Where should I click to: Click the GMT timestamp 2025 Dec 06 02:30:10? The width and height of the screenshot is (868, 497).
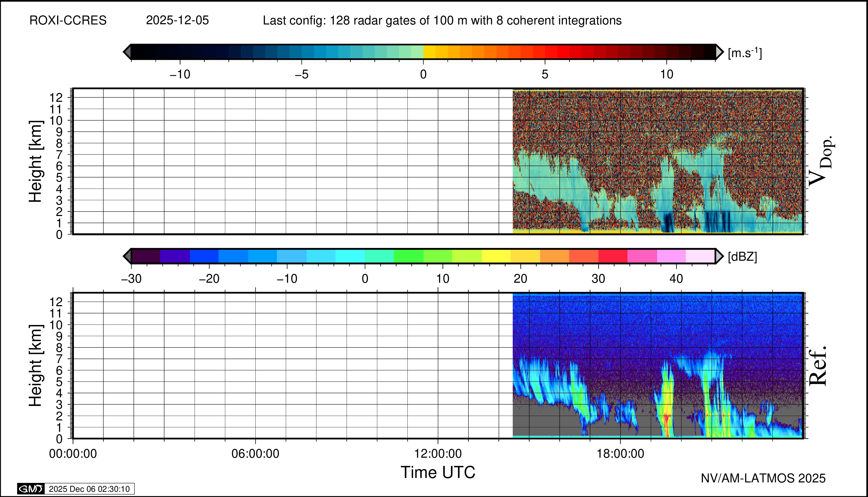(x=89, y=489)
